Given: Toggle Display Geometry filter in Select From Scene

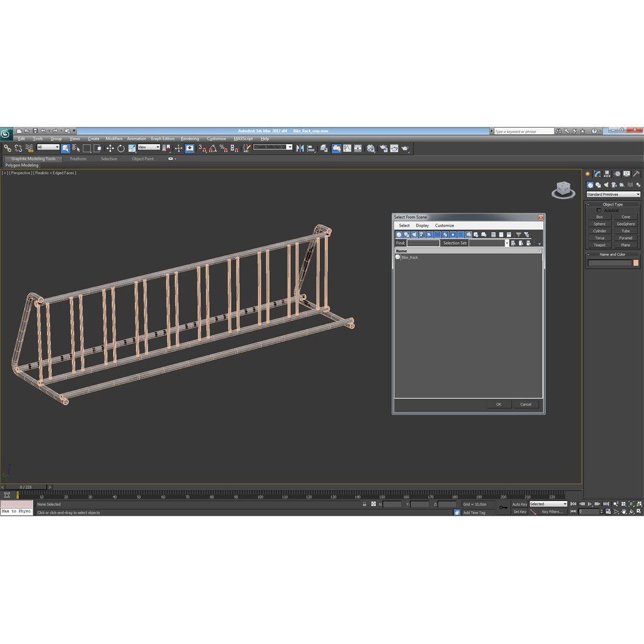Looking at the screenshot, I should click(399, 234).
